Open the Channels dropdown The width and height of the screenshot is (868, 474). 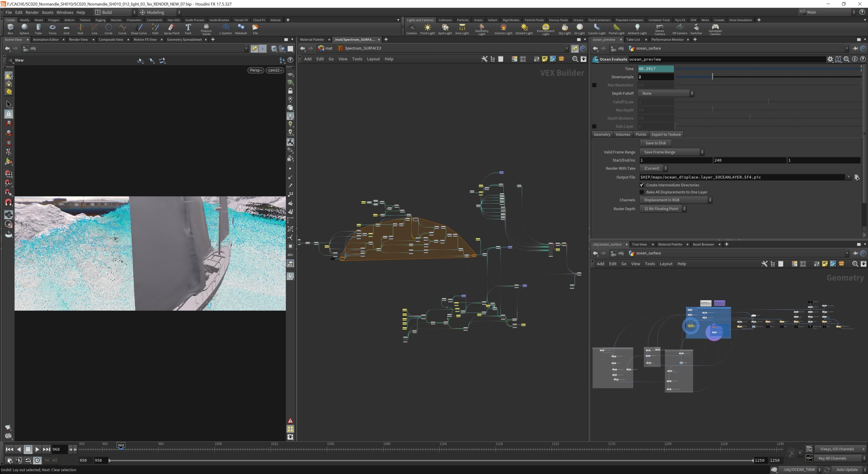pyautogui.click(x=676, y=200)
